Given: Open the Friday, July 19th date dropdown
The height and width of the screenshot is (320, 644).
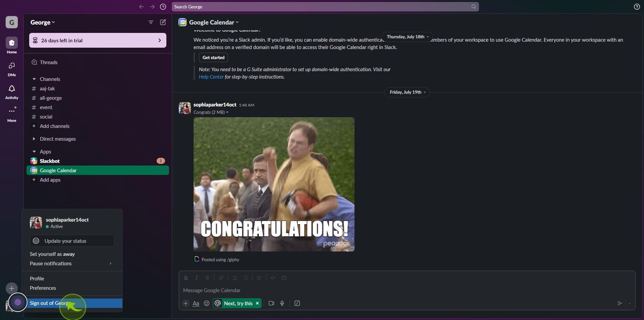Looking at the screenshot, I should [407, 92].
